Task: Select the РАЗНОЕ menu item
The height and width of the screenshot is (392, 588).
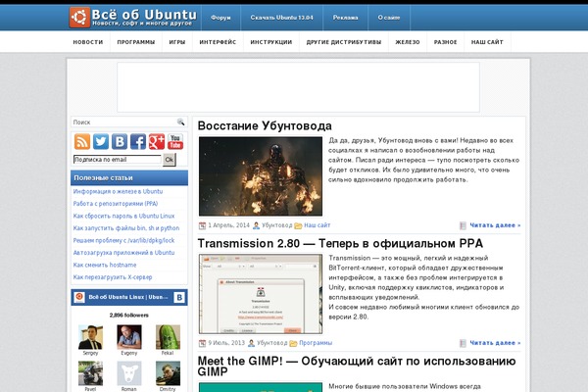Action: (x=446, y=42)
